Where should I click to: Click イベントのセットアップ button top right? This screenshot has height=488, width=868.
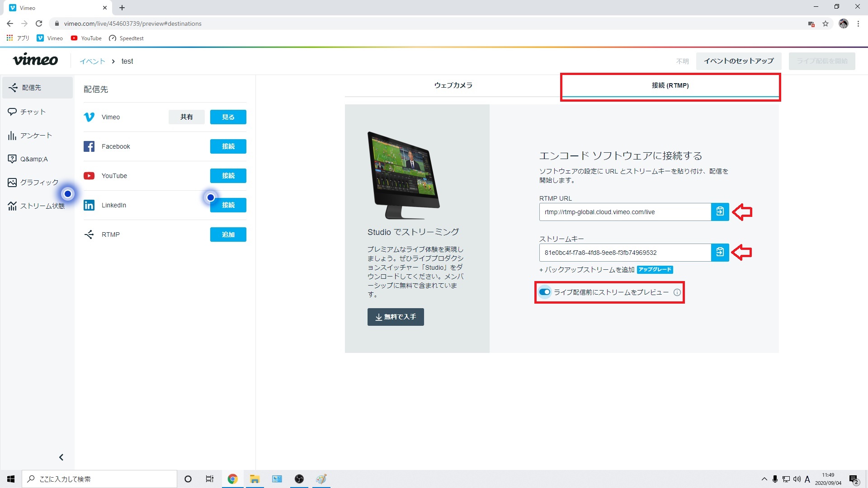click(739, 61)
